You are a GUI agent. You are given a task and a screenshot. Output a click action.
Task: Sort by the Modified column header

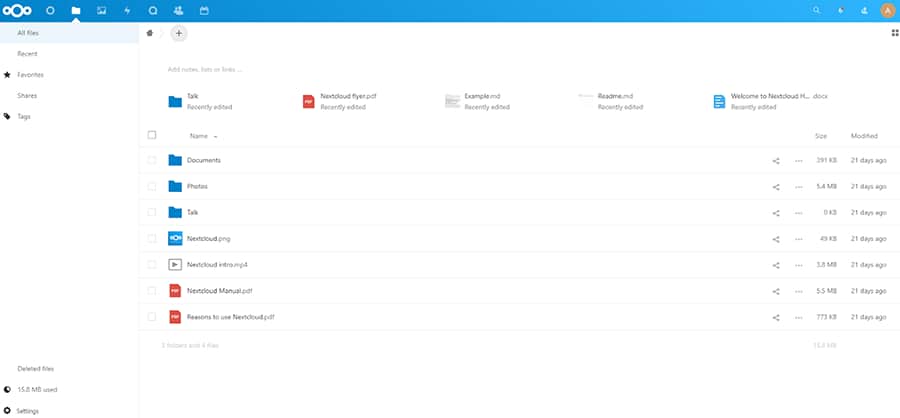click(864, 136)
